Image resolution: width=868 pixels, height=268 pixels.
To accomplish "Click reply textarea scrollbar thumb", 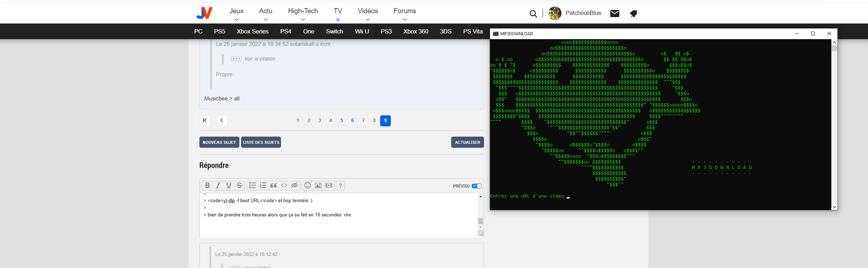I will coord(480,221).
